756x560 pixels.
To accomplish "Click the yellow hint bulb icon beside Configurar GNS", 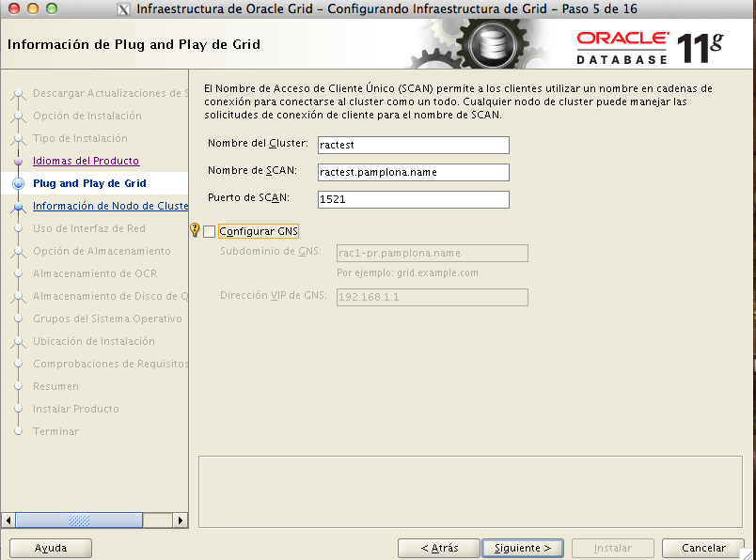I will pyautogui.click(x=196, y=231).
